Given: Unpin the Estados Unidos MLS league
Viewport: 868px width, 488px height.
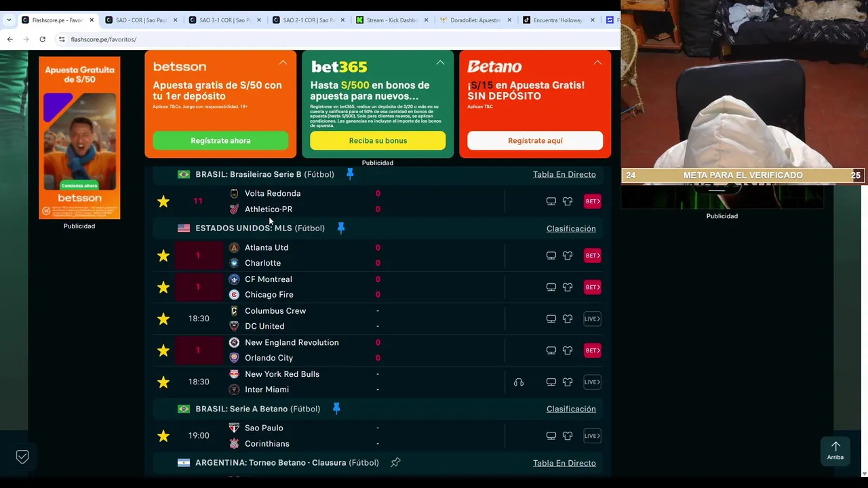Looking at the screenshot, I should click(x=341, y=228).
